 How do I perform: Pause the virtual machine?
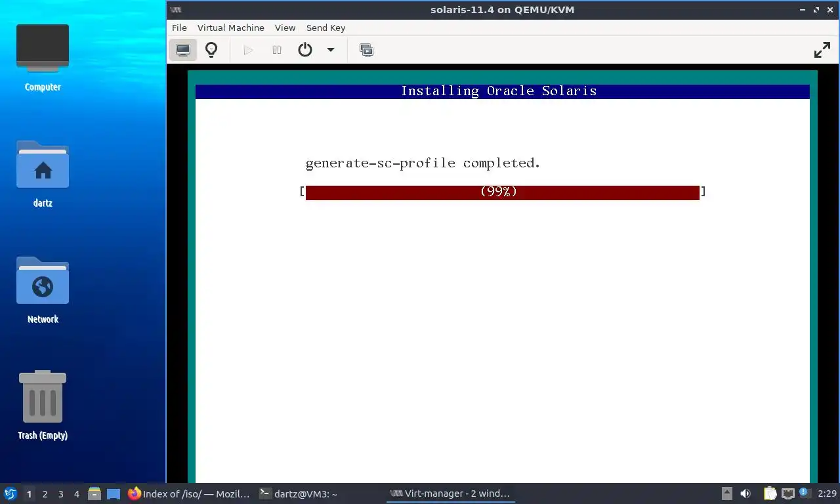(277, 50)
